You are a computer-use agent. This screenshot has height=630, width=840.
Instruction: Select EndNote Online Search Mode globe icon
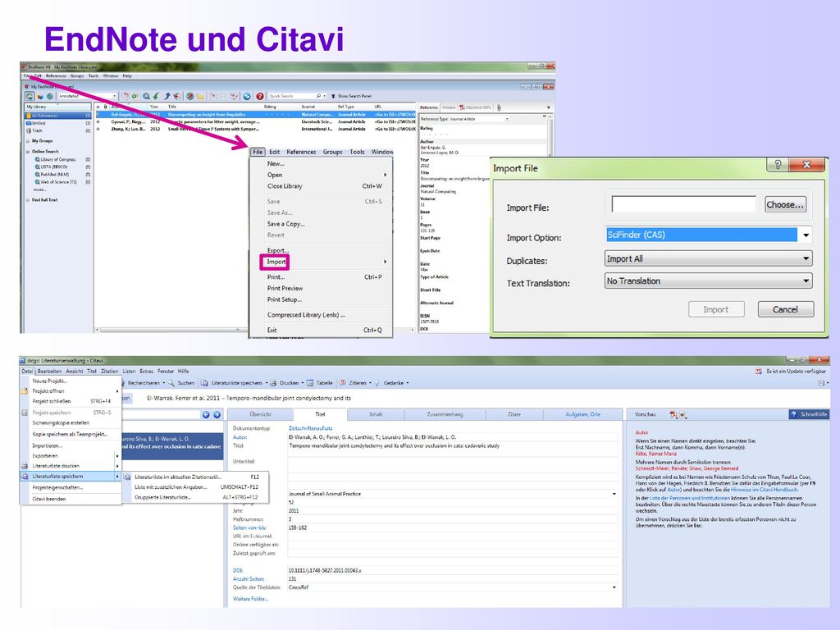[x=50, y=96]
